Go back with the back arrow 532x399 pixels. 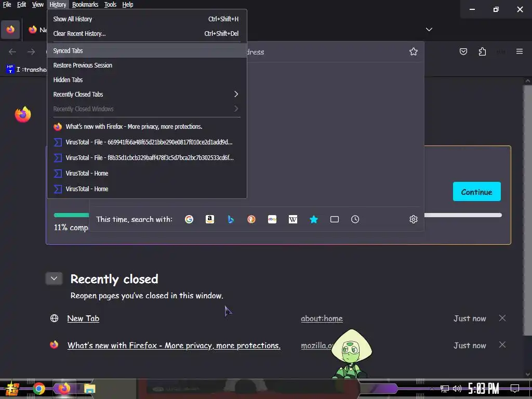pyautogui.click(x=12, y=51)
